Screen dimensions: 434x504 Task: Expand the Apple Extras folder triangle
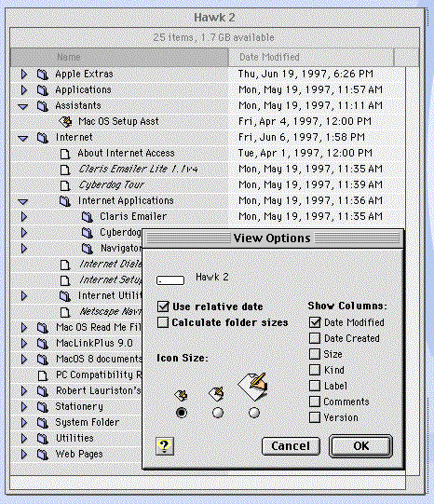click(x=24, y=75)
